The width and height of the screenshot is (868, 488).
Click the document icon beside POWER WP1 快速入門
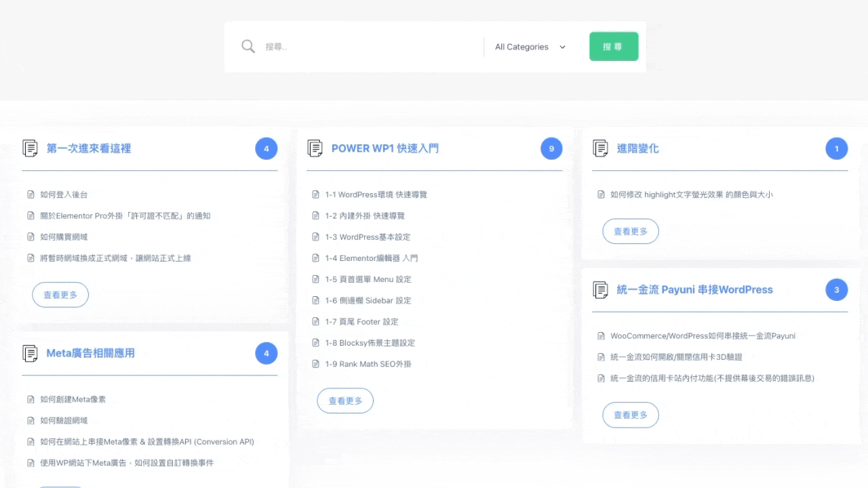315,148
